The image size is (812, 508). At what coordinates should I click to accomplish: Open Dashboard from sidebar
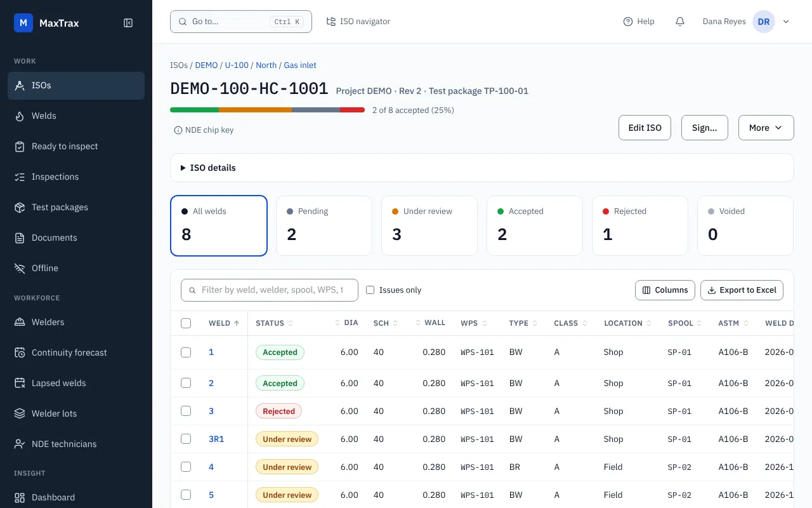tap(76, 497)
